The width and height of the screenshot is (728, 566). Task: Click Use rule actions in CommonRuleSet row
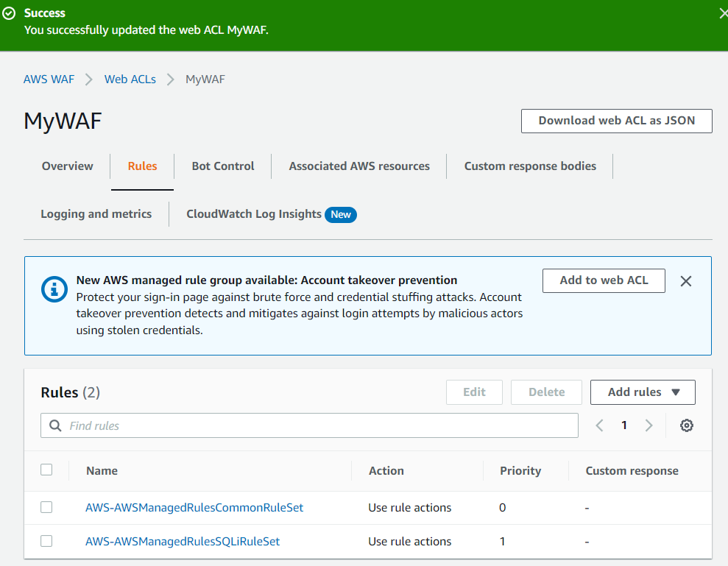[409, 508]
